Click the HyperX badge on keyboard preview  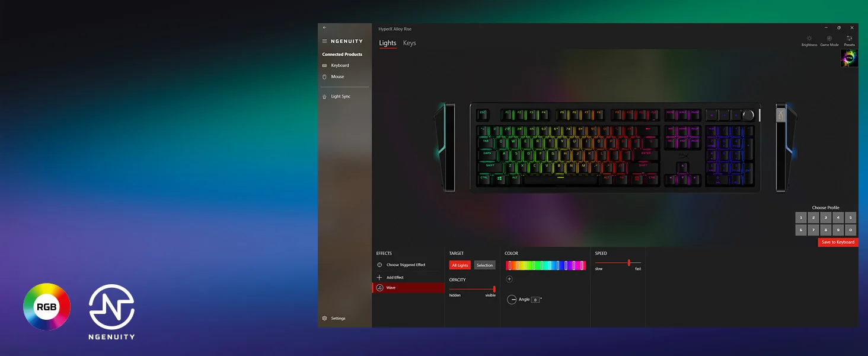682,156
